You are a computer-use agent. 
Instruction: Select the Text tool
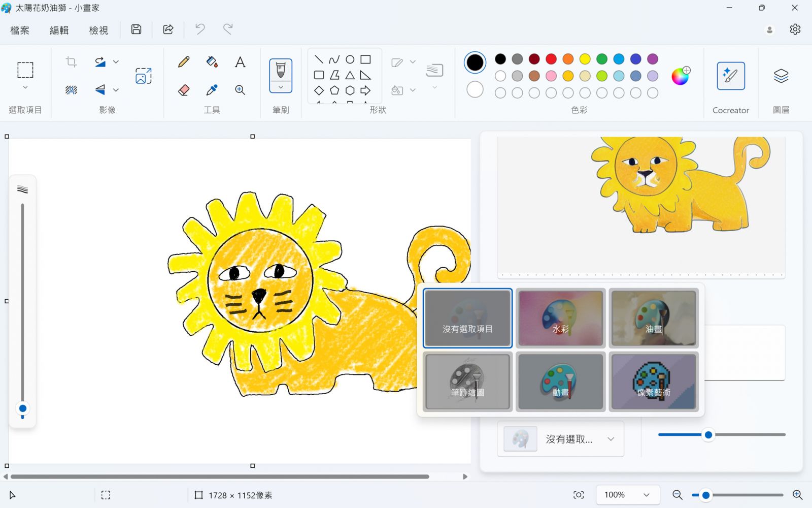tap(240, 62)
